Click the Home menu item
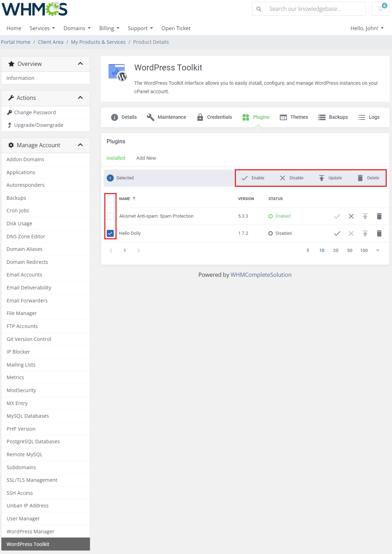 click(14, 28)
